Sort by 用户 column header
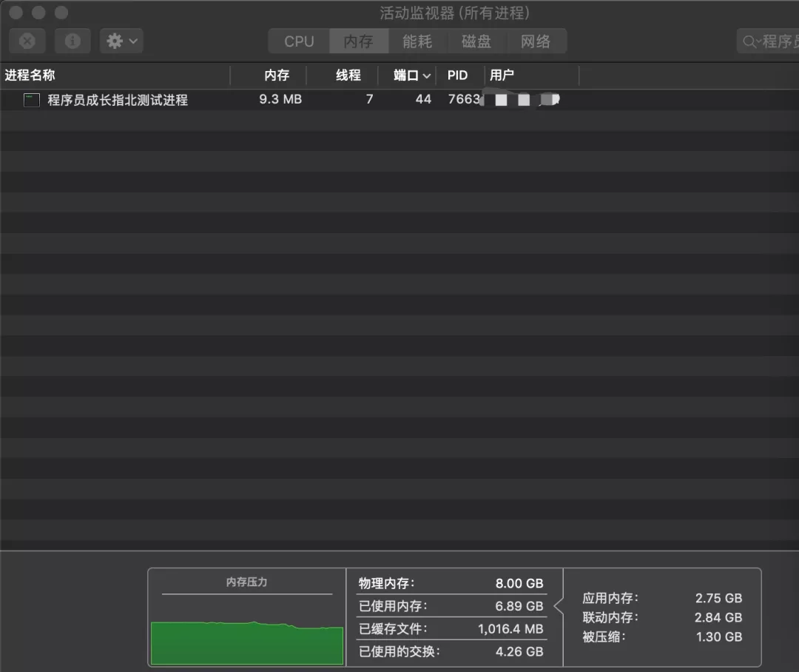This screenshot has height=672, width=799. [x=502, y=75]
